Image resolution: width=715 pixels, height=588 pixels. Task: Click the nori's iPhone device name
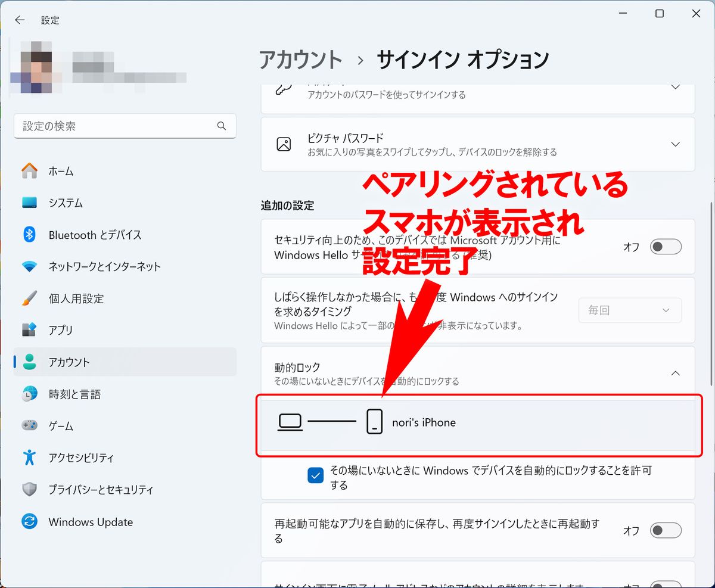coord(424,422)
